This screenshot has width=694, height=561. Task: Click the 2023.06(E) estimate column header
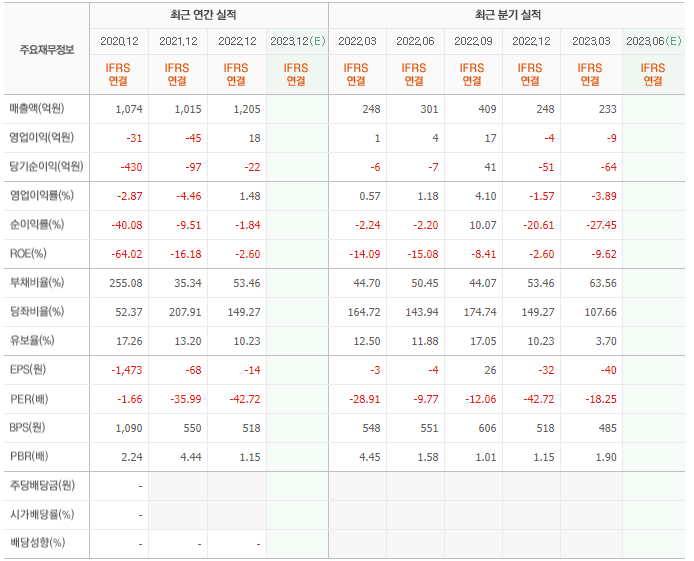pyautogui.click(x=654, y=41)
